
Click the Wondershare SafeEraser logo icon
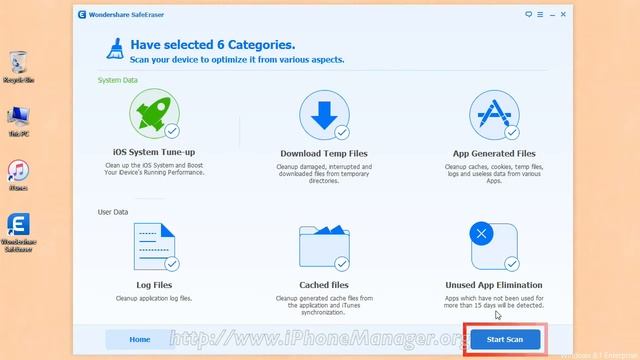click(x=82, y=15)
